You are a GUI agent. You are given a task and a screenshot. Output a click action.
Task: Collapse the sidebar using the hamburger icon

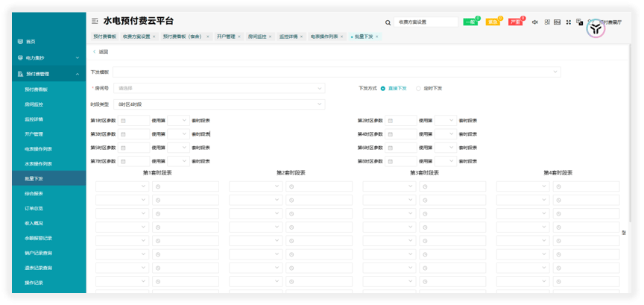95,22
